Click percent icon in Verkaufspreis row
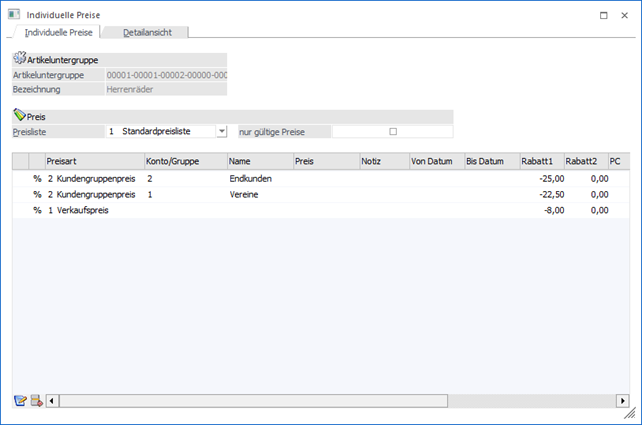Viewport: 642px width, 425px height. tap(37, 211)
